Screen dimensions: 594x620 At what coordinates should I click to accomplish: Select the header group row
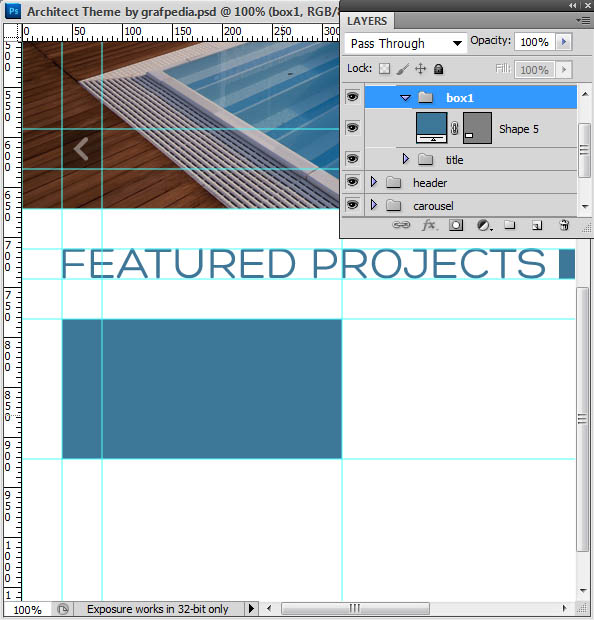[470, 182]
